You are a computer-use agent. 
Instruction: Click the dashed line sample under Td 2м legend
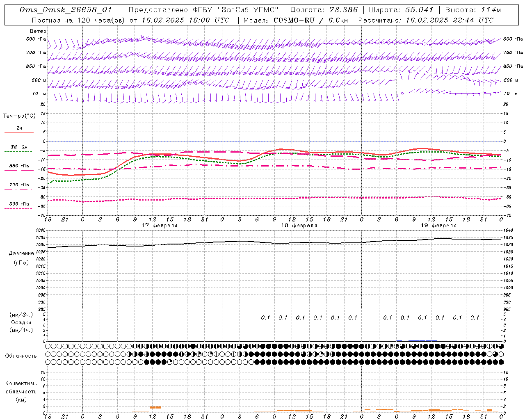18,151
